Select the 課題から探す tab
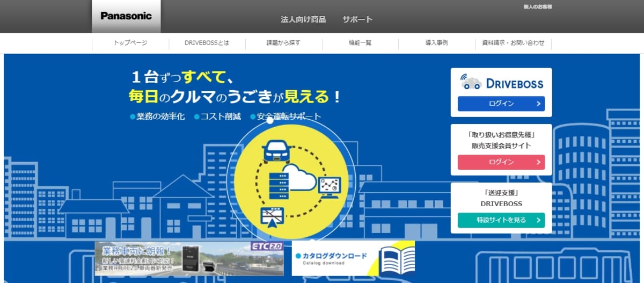Image resolution: width=644 pixels, height=283 pixels. coord(284,43)
